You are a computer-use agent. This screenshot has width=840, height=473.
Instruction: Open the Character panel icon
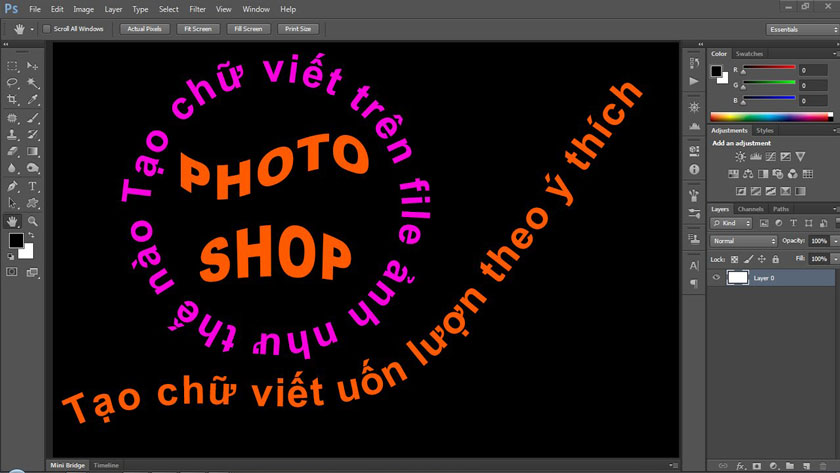click(x=694, y=266)
